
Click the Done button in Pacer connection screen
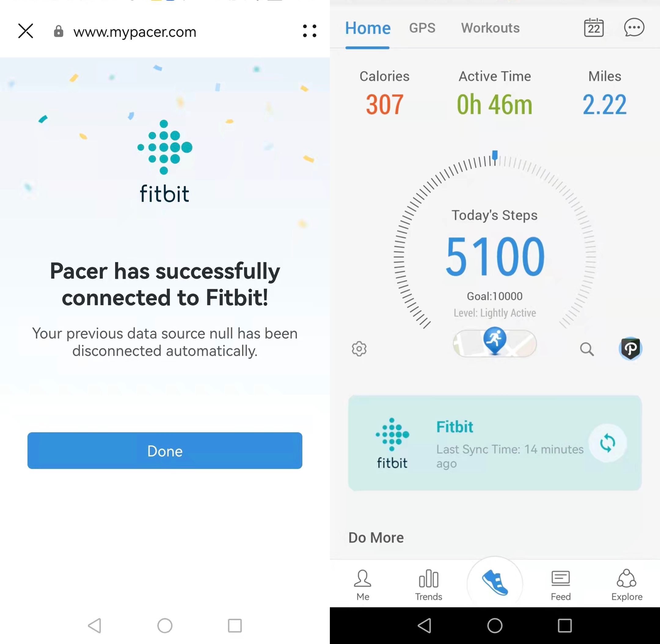pyautogui.click(x=165, y=451)
